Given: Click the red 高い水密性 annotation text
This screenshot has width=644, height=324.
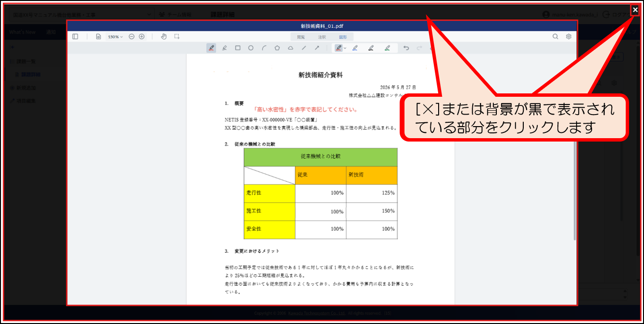Looking at the screenshot, I should 305,110.
